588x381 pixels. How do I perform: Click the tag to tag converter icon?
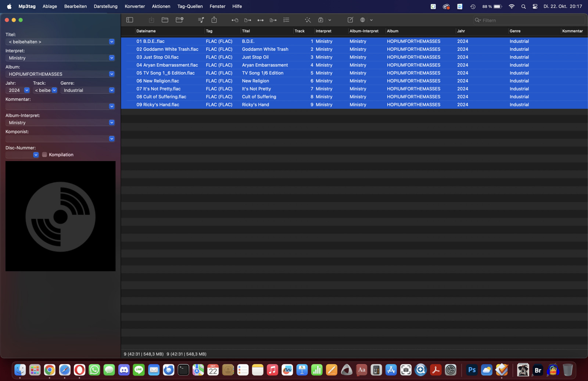click(261, 20)
